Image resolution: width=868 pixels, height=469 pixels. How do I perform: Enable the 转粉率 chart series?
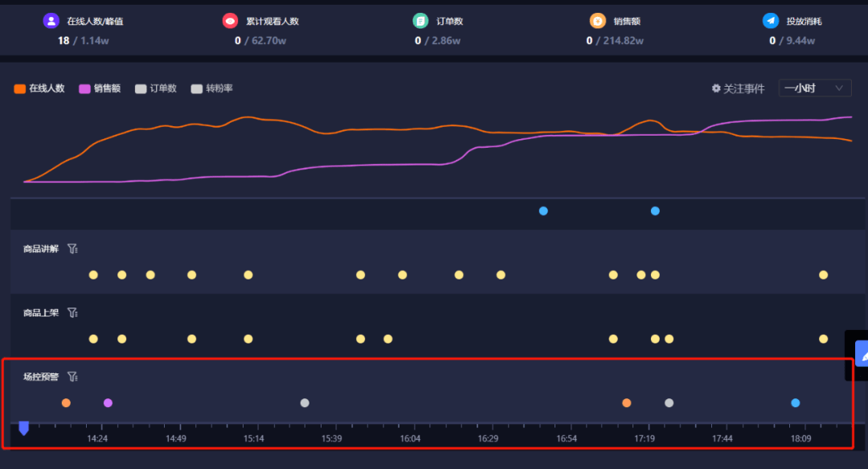click(212, 88)
